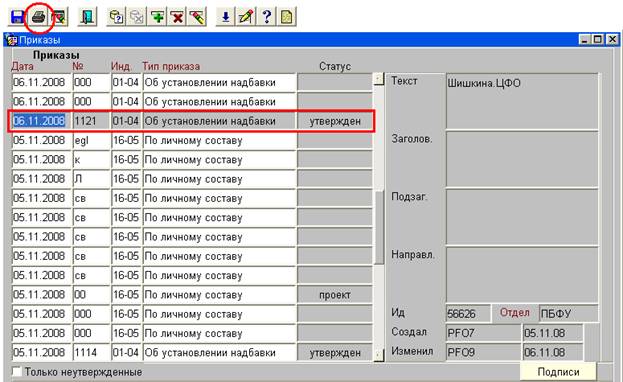The image size is (623, 382).
Task: Click index 16-05 in row Л
Action: [x=126, y=179]
